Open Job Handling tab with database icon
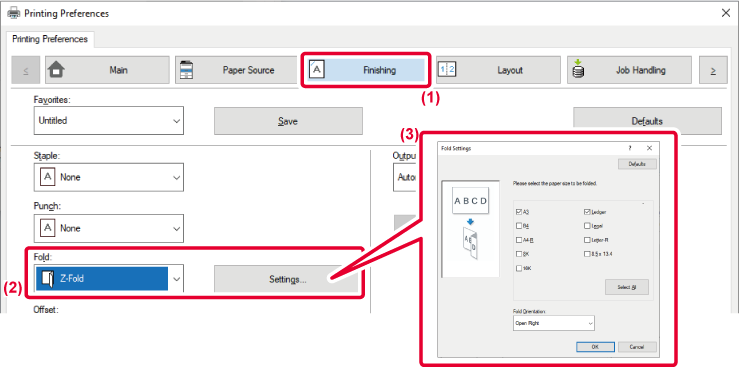 pyautogui.click(x=629, y=70)
